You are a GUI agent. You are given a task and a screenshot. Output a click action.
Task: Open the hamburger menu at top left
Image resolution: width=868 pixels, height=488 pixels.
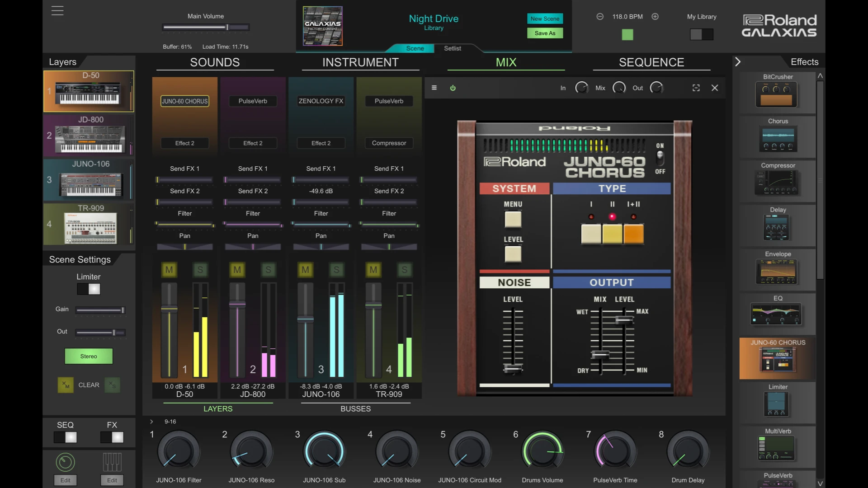[x=57, y=10]
